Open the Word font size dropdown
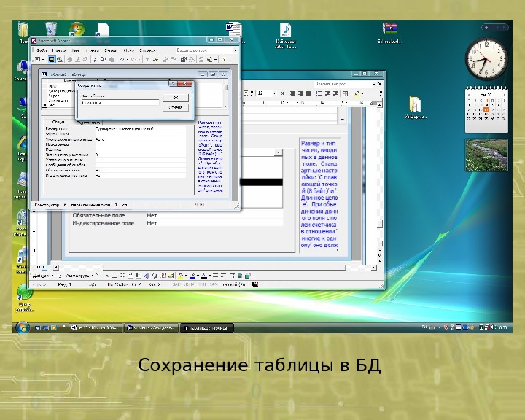 (275, 93)
